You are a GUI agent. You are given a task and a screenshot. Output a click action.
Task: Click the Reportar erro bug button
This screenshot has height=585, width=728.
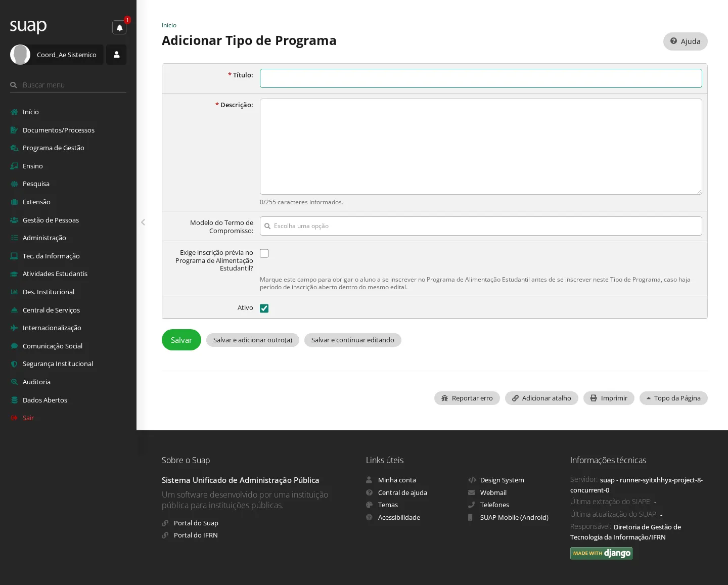467,398
